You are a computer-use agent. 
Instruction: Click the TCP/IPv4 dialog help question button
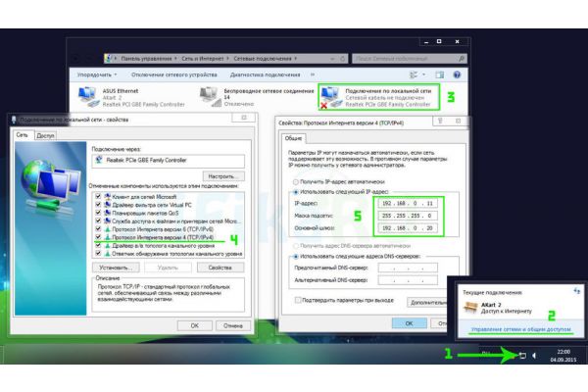(x=440, y=121)
